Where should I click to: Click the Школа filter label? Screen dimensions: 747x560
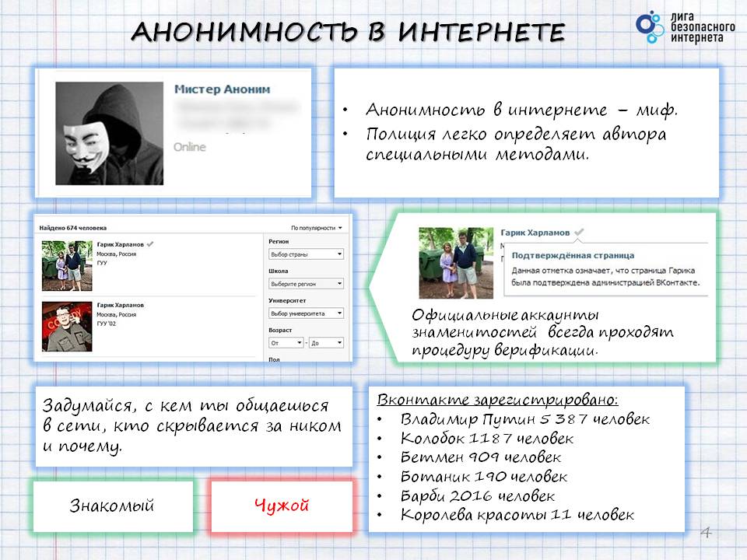click(x=279, y=271)
